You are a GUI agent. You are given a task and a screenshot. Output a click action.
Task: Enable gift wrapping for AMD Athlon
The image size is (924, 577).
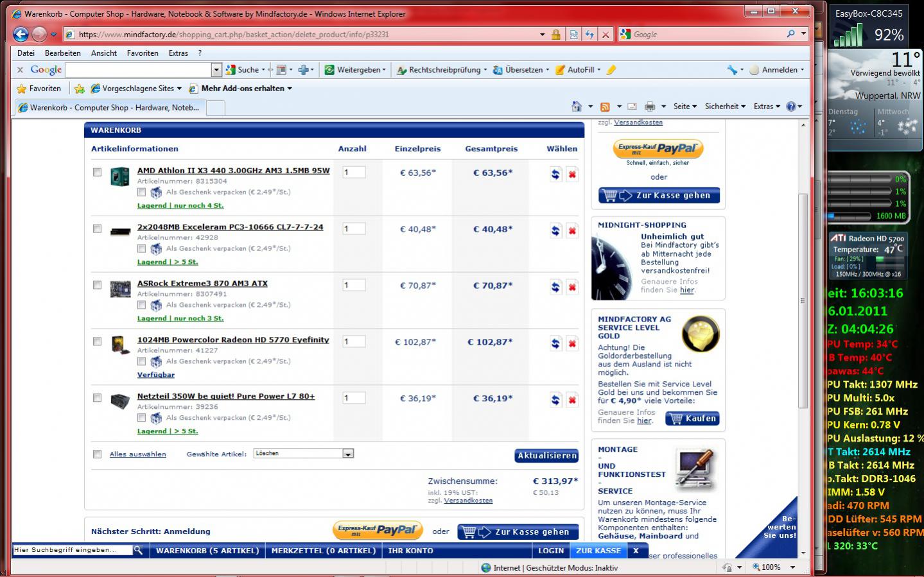[141, 192]
